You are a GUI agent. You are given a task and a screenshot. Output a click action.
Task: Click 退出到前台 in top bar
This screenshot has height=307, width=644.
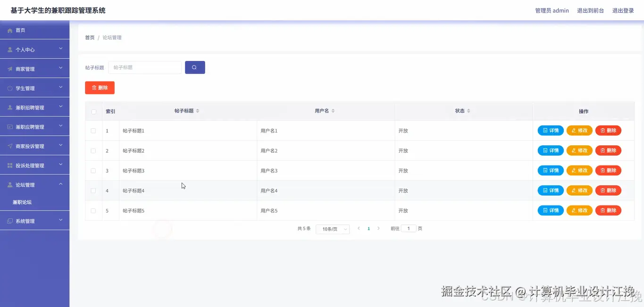click(591, 10)
